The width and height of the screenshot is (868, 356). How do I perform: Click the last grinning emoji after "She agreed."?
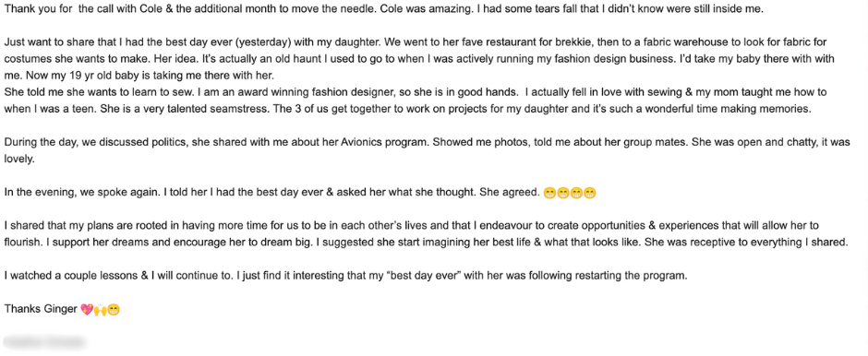pyautogui.click(x=590, y=194)
